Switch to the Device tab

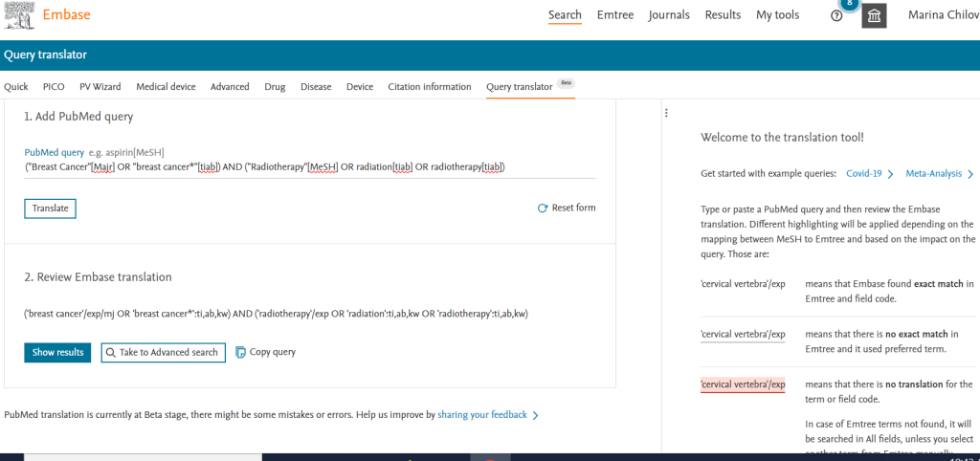tap(360, 87)
